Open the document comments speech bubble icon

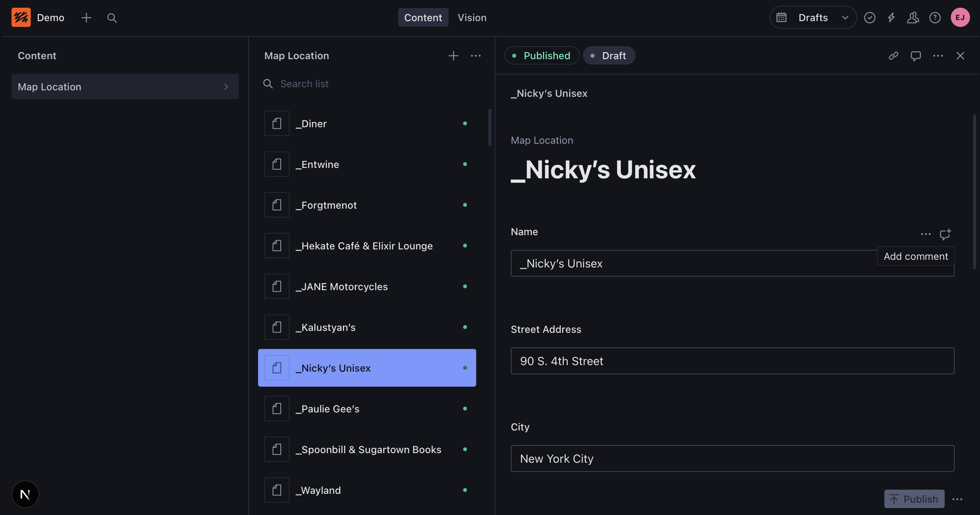click(x=916, y=56)
